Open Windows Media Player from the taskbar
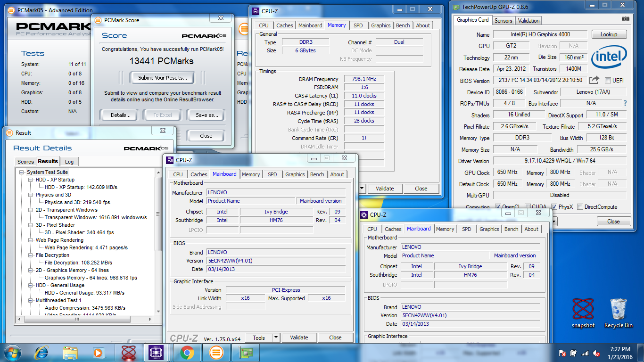The height and width of the screenshot is (362, 644). pyautogui.click(x=98, y=353)
